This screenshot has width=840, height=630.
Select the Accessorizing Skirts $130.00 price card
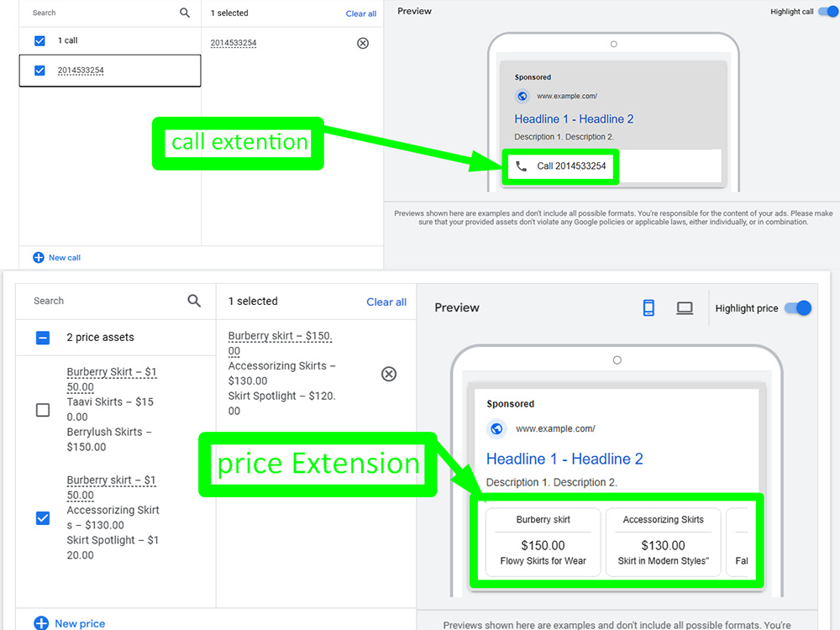[664, 540]
